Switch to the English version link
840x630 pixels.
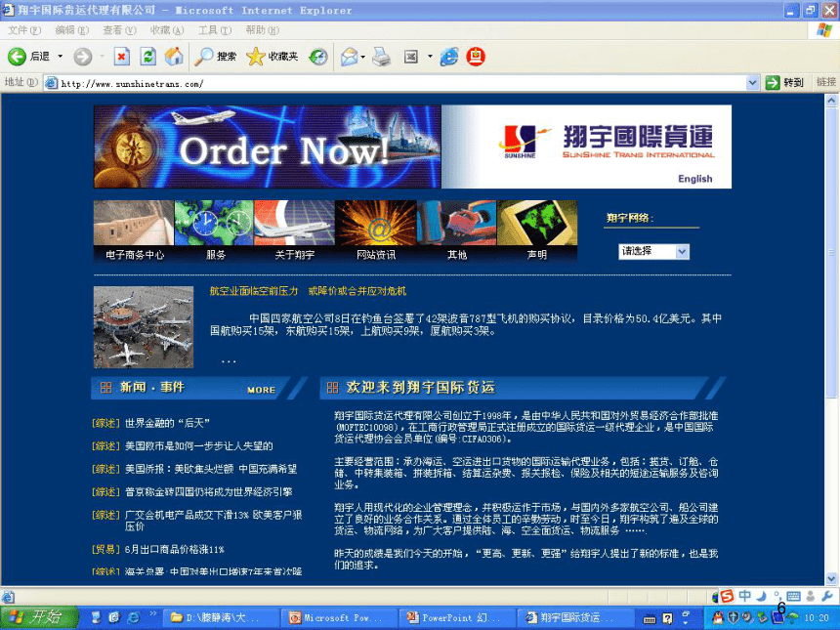[x=694, y=179]
